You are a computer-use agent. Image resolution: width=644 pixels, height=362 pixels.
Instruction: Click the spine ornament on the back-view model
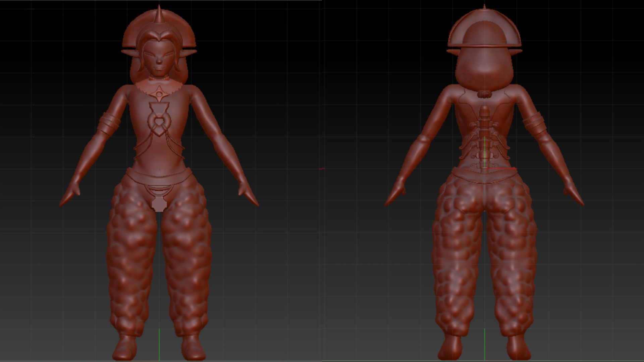484,139
